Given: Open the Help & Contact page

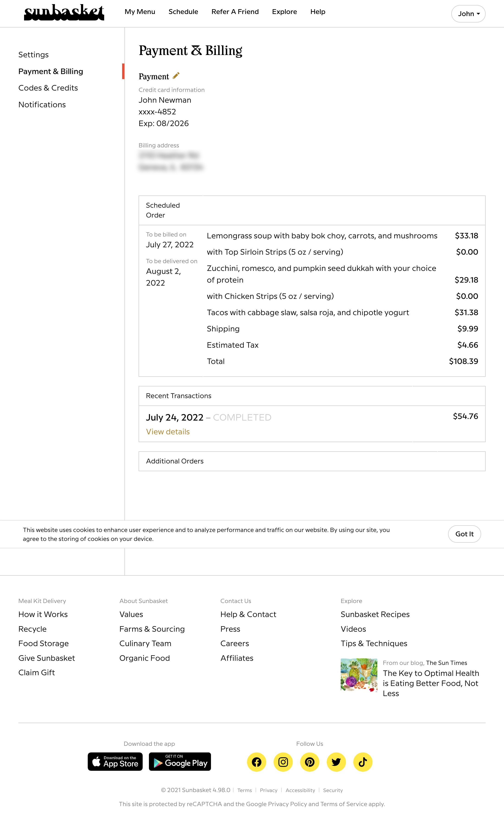Looking at the screenshot, I should pyautogui.click(x=248, y=614).
